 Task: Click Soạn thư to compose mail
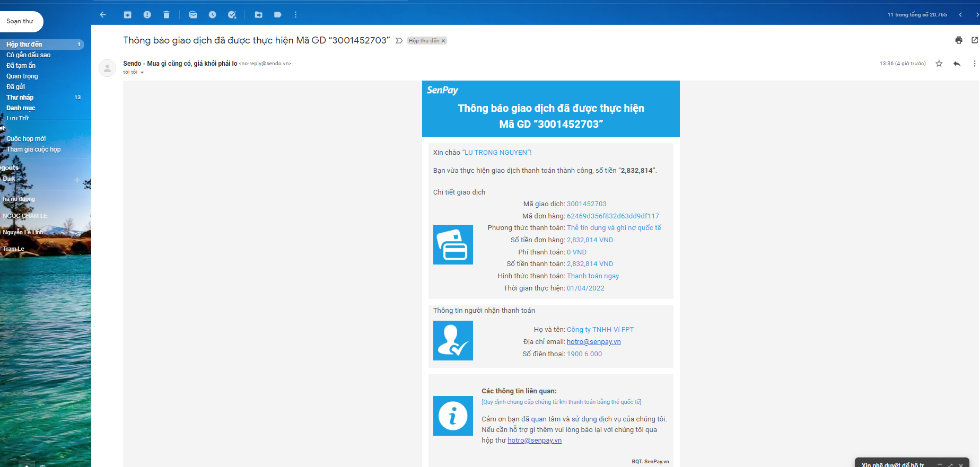[20, 21]
